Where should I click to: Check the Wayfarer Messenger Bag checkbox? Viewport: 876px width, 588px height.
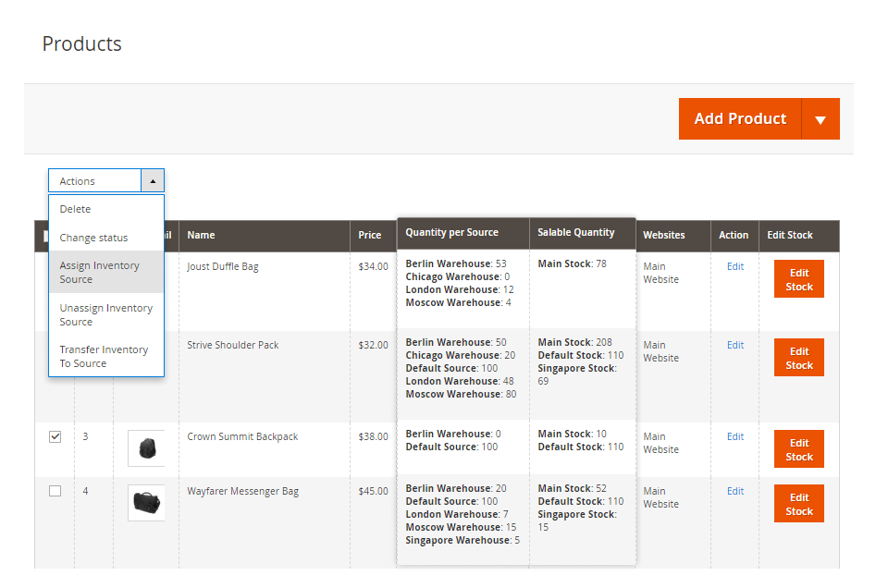click(x=55, y=491)
